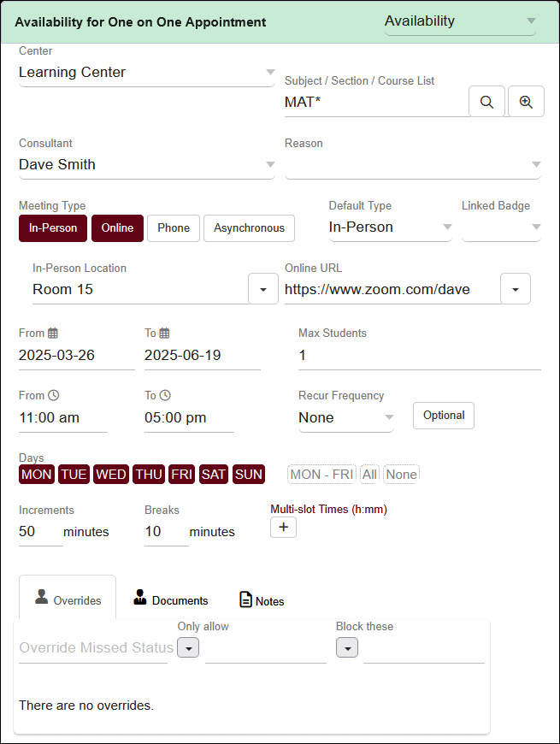The height and width of the screenshot is (744, 560).
Task: Click the Max Students input field
Action: click(419, 356)
